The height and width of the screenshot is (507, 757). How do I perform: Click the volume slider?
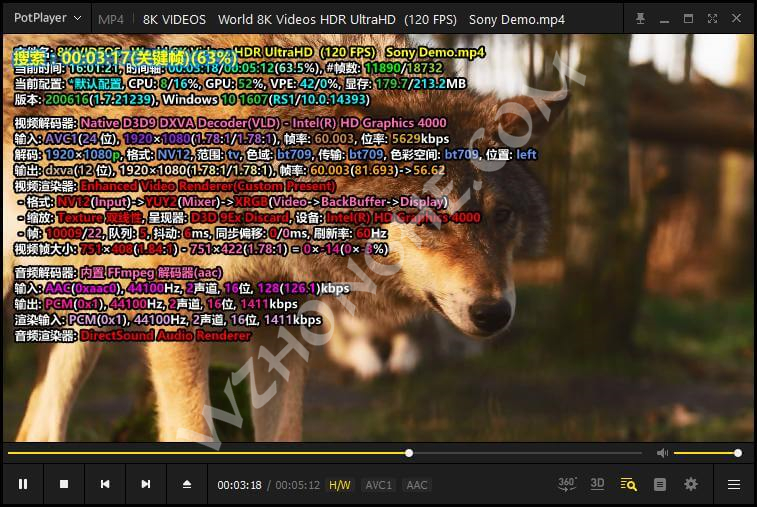pyautogui.click(x=706, y=453)
